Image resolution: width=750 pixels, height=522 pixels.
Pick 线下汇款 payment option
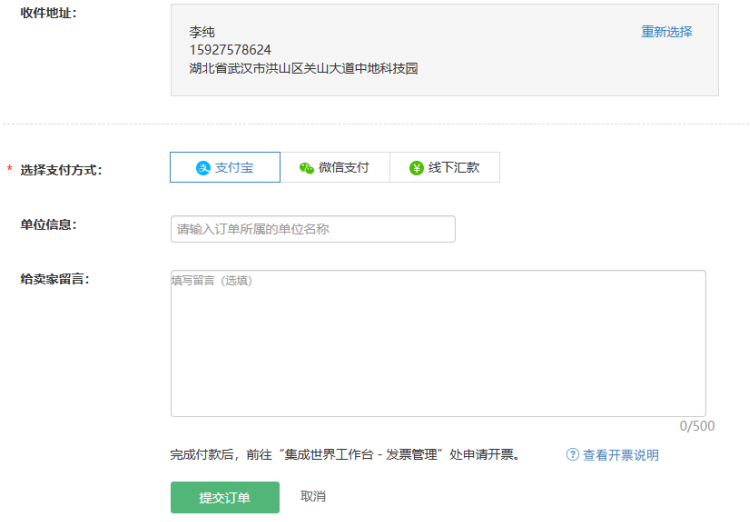coord(445,168)
